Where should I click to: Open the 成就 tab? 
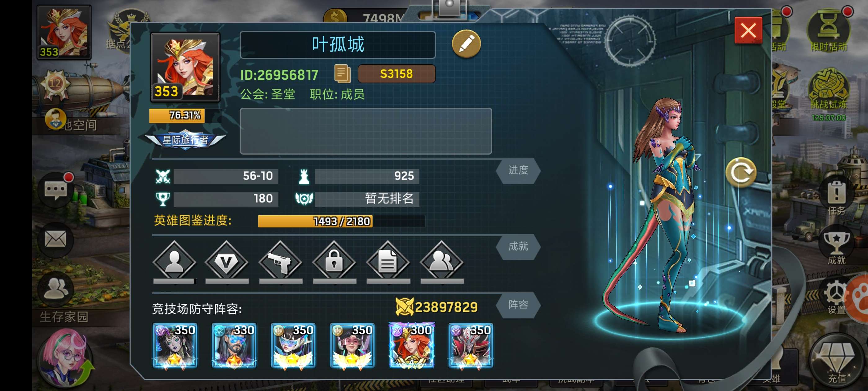pos(518,247)
